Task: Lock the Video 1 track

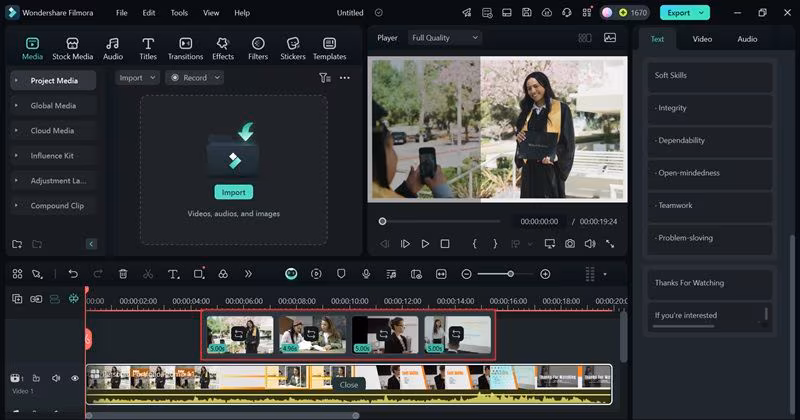Action: 36,378
